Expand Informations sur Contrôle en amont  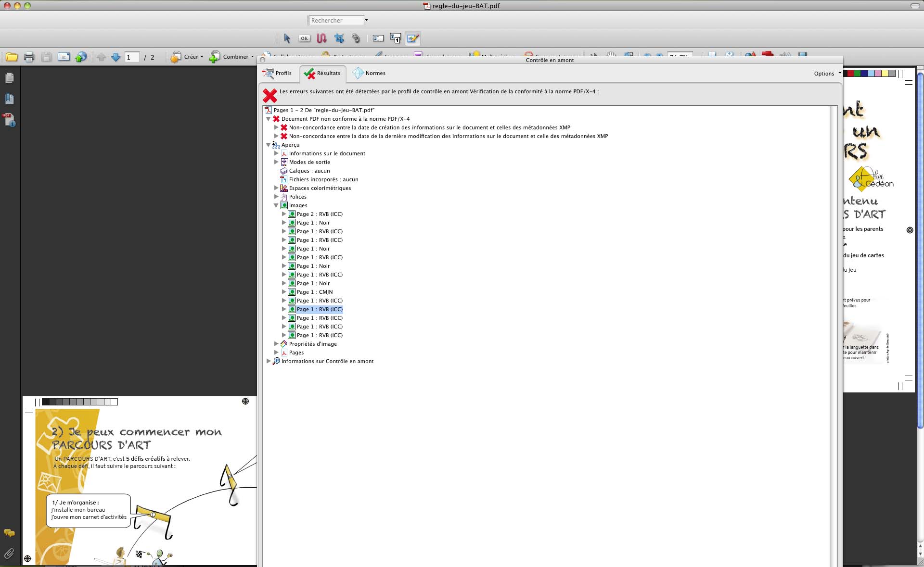269,361
